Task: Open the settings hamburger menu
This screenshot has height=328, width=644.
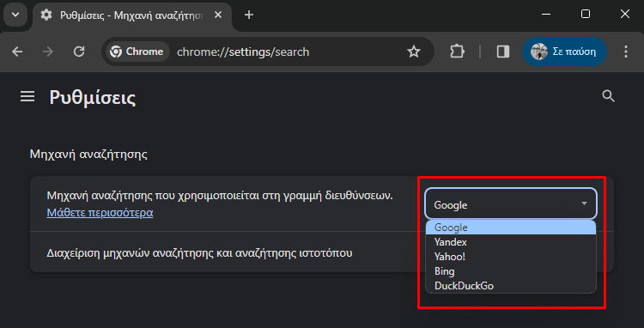Action: (27, 97)
